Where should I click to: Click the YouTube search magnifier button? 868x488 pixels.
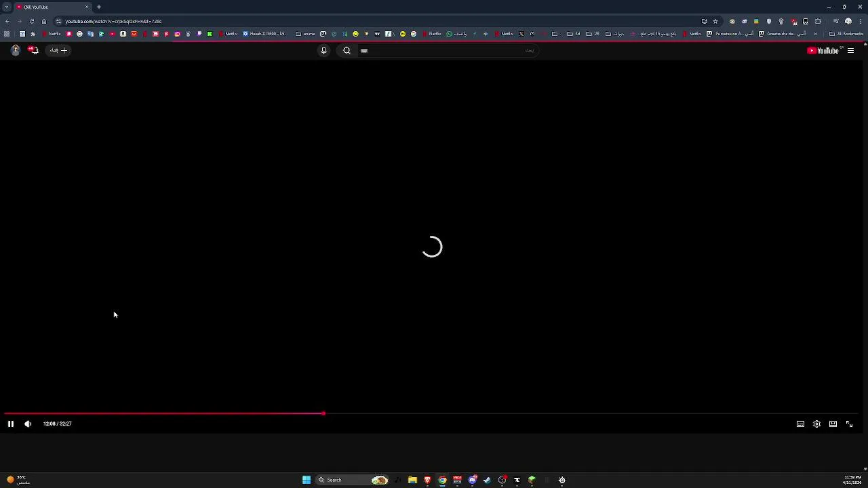coord(347,50)
